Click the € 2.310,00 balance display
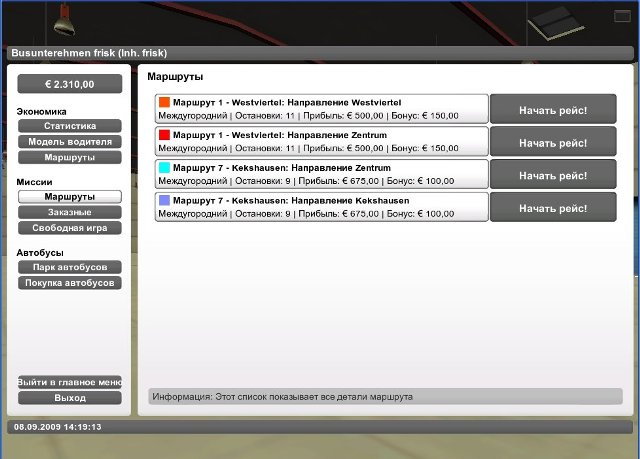 (x=70, y=84)
